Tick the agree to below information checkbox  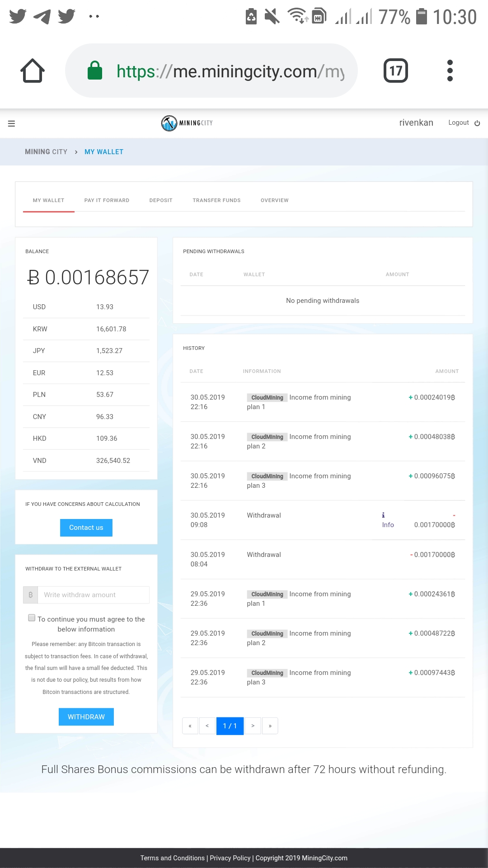pos(32,618)
